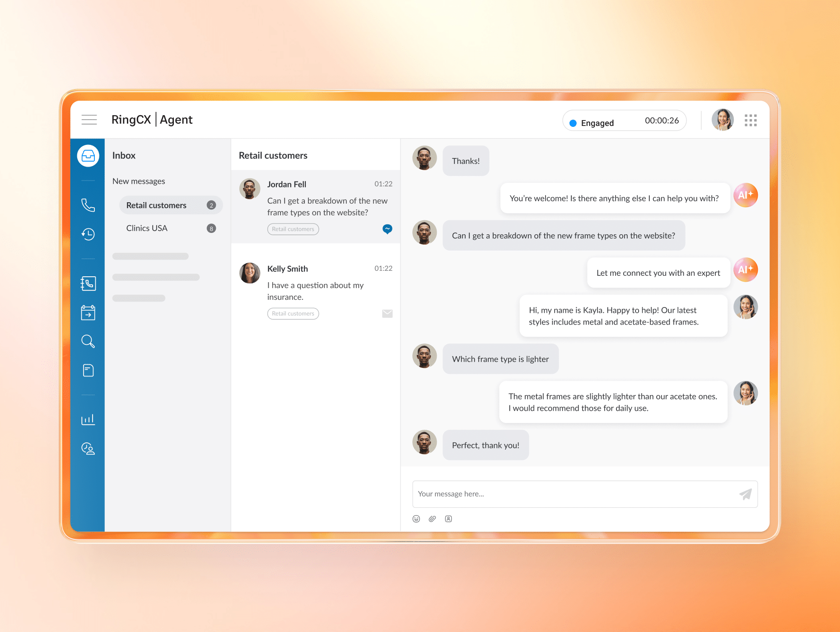This screenshot has width=840, height=632.
Task: Click the message input field
Action: pos(574,494)
